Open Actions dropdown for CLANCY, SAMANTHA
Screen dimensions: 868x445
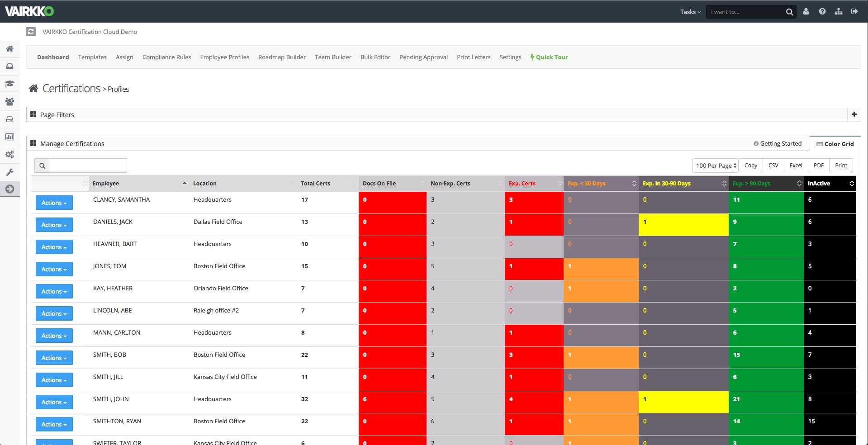point(54,203)
